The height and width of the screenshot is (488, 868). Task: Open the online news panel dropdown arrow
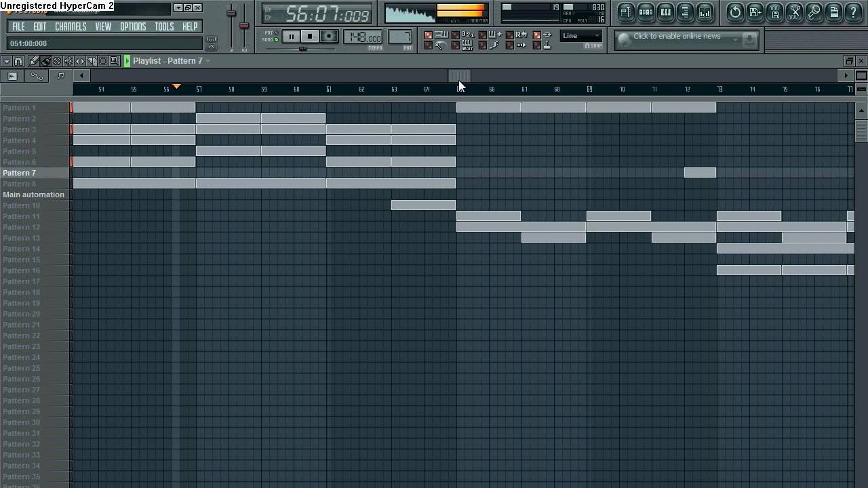click(735, 40)
